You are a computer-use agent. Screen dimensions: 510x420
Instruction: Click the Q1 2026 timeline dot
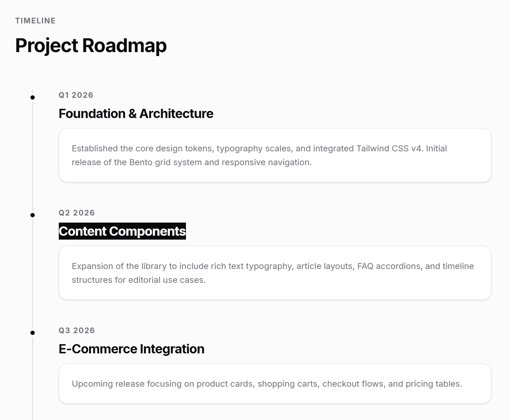[33, 97]
